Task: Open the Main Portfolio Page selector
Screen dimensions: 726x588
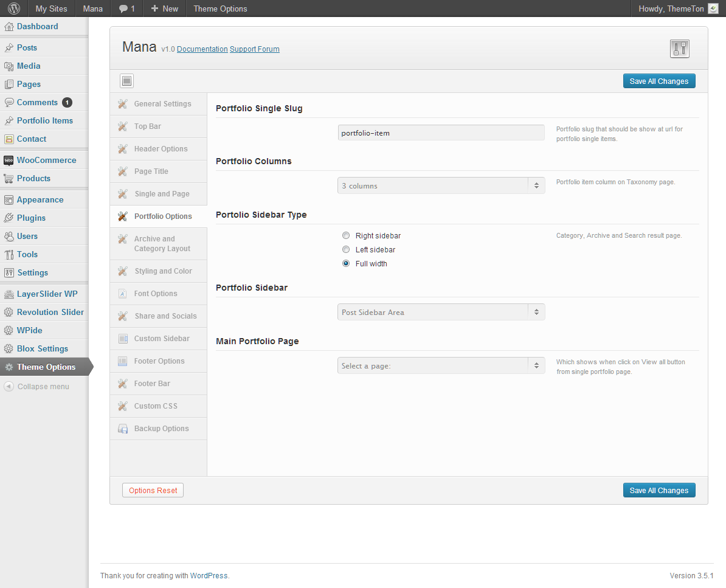Action: pyautogui.click(x=441, y=366)
